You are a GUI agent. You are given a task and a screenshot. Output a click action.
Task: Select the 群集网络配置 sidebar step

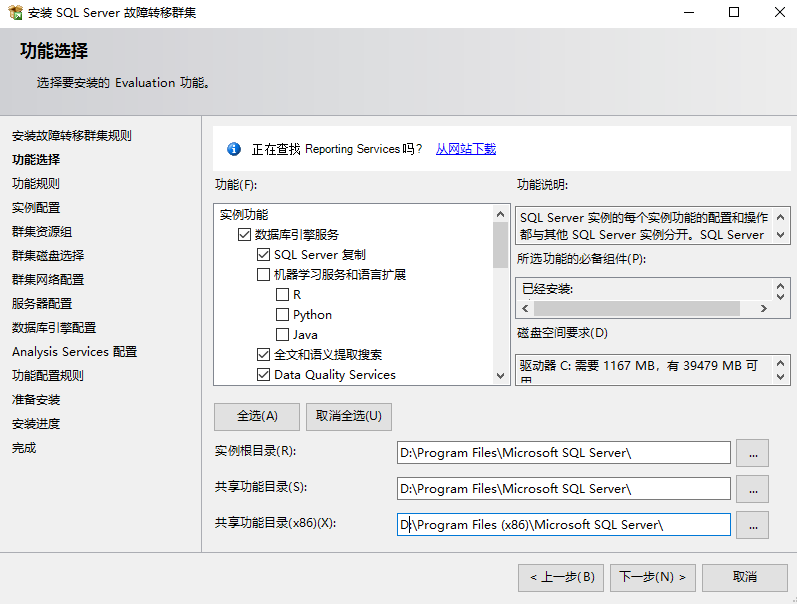point(48,280)
